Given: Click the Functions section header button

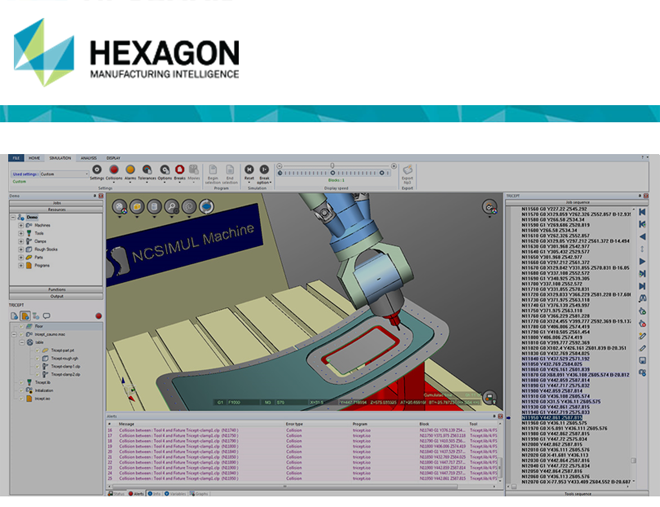Looking at the screenshot, I should click(x=56, y=289).
